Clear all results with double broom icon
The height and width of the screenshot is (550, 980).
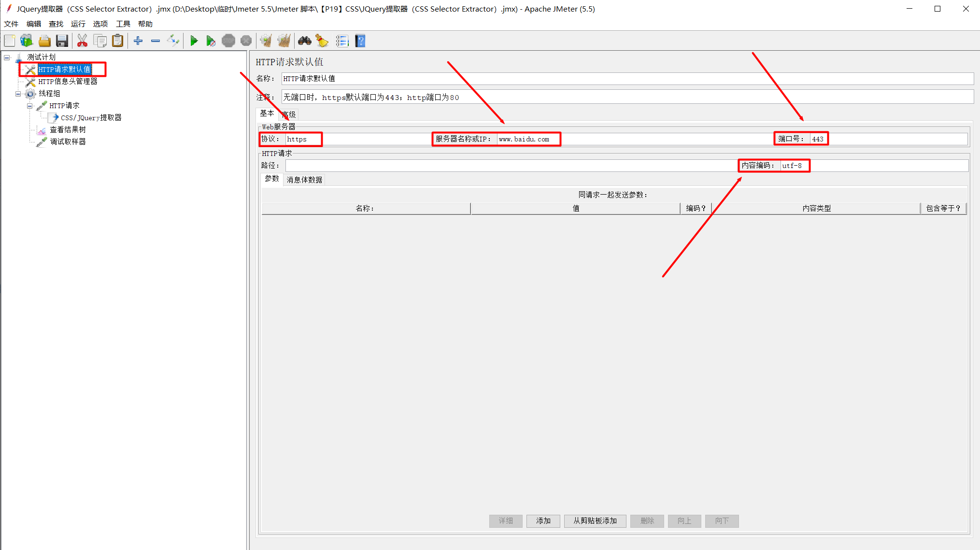[284, 41]
